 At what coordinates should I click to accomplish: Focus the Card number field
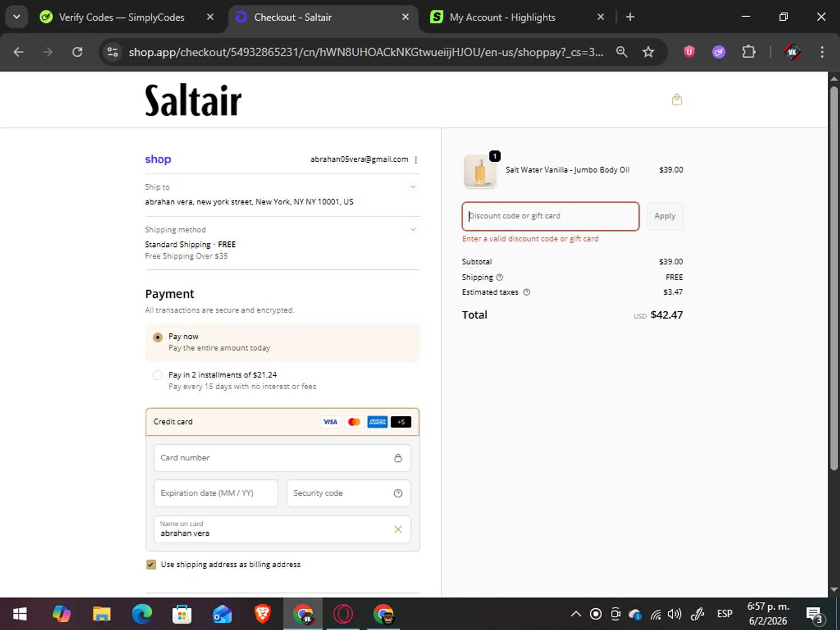pyautogui.click(x=282, y=458)
